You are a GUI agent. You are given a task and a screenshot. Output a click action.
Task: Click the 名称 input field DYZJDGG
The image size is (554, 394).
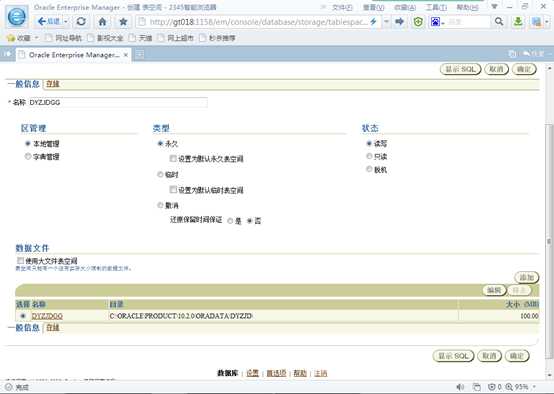(118, 102)
